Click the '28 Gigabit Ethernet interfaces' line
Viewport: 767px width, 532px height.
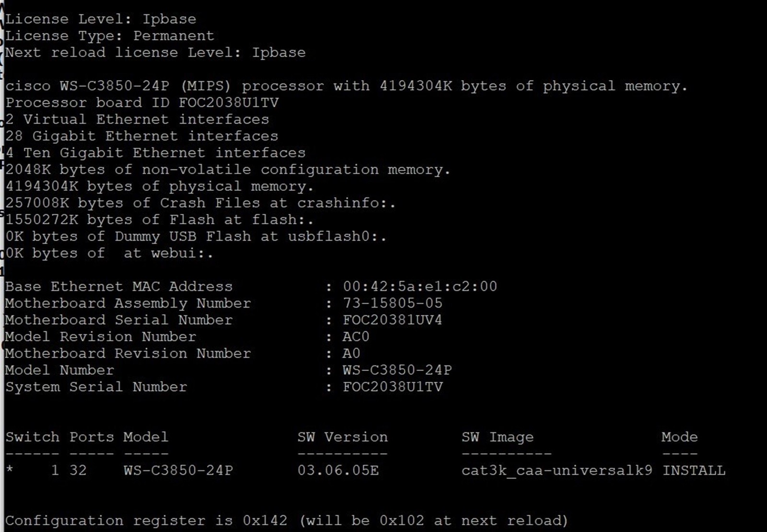point(142,136)
